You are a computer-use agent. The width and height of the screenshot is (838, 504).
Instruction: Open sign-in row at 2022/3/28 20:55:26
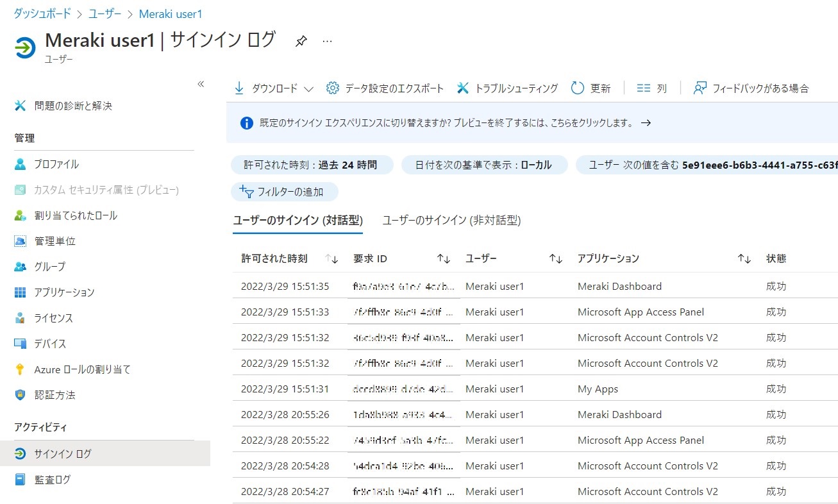tap(535, 414)
